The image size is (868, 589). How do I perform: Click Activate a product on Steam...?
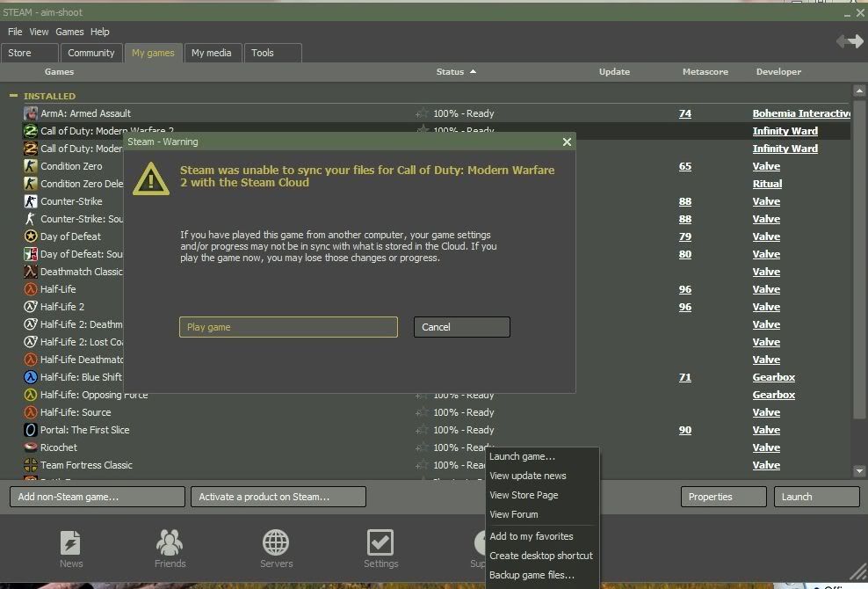coord(278,497)
